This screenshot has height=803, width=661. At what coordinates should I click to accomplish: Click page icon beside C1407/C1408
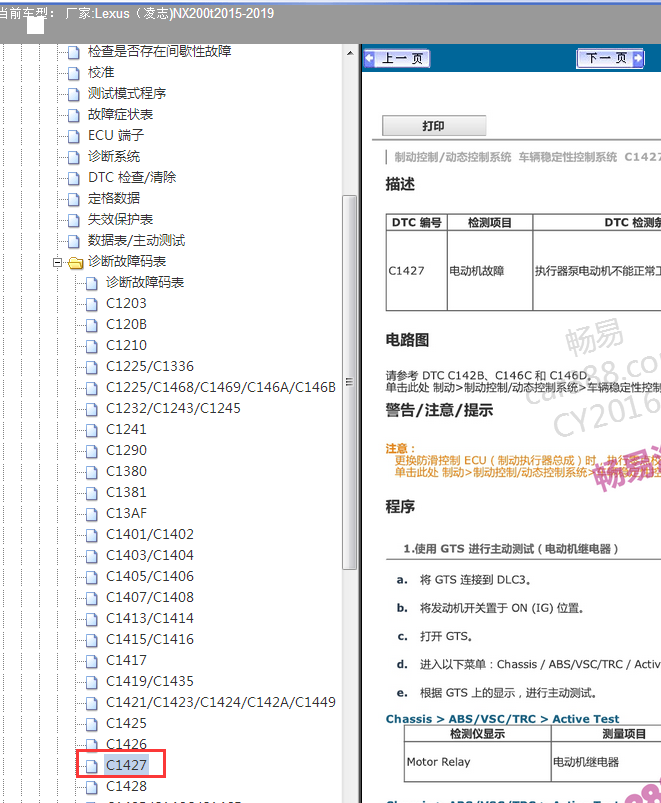click(x=92, y=598)
